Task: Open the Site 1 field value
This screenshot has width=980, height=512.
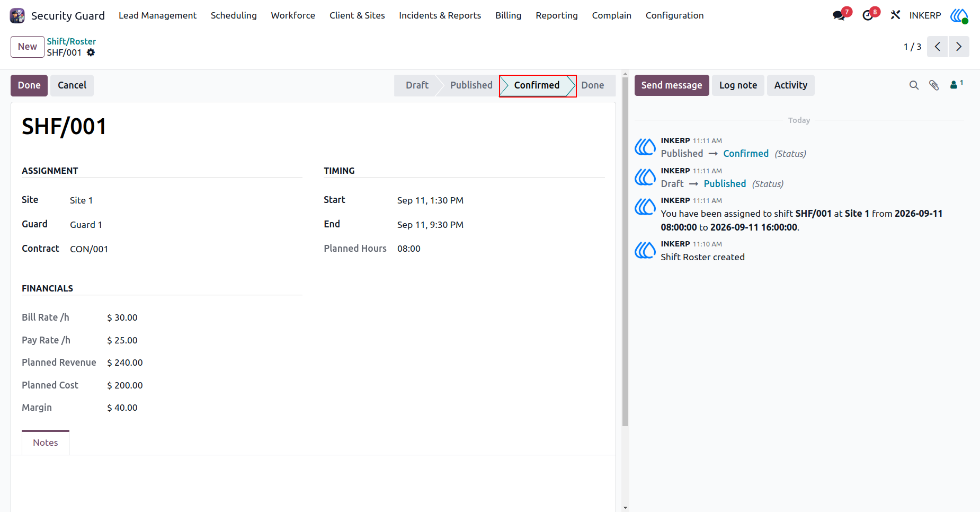Action: click(x=82, y=200)
